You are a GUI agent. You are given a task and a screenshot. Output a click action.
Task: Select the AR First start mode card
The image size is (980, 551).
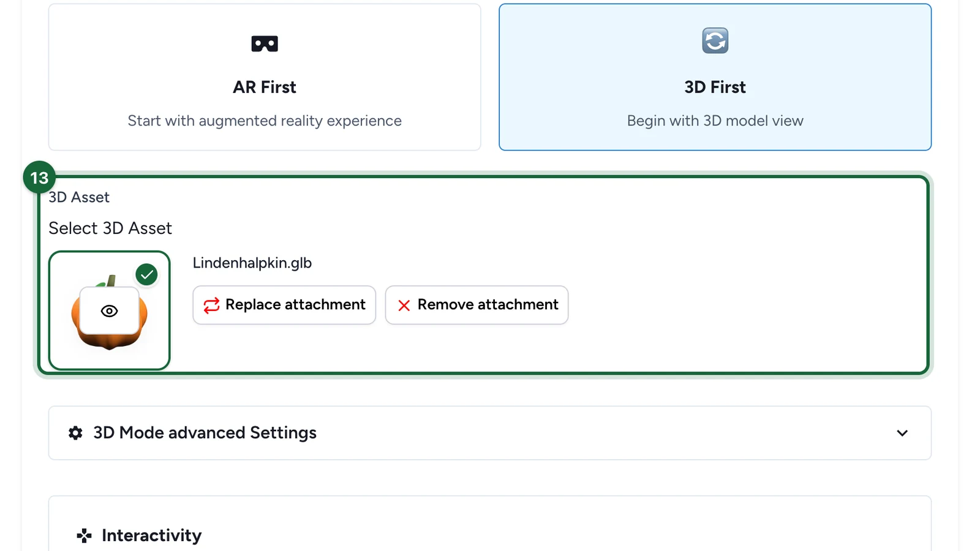coord(265,77)
